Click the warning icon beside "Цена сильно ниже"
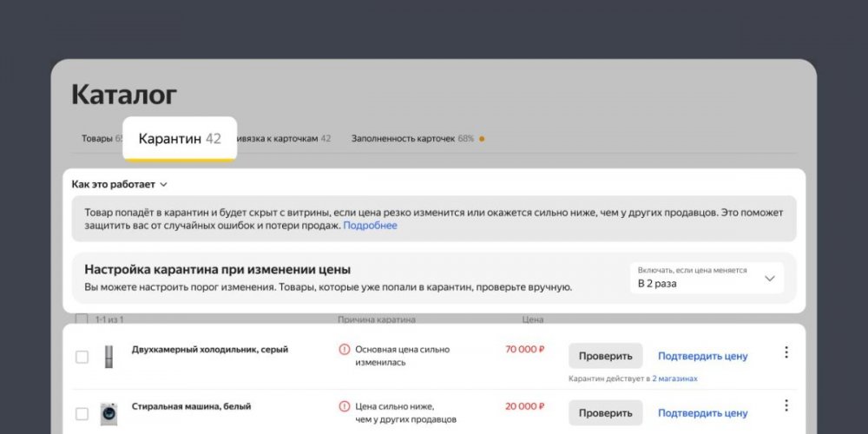Viewport: 868px width, 434px height. point(345,406)
